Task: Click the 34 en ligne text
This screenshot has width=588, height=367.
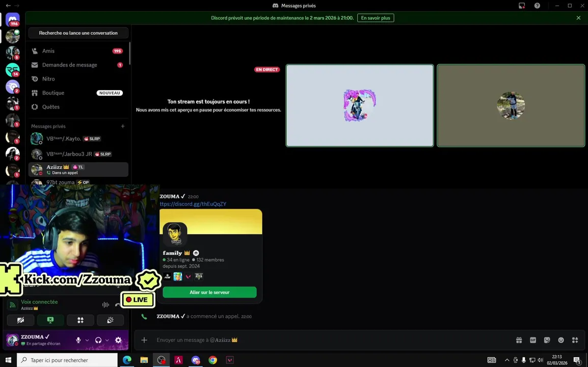Action: 178,259
